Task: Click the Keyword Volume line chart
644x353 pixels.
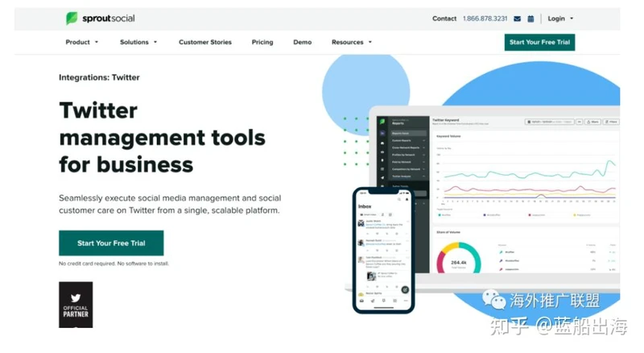Action: click(526, 177)
